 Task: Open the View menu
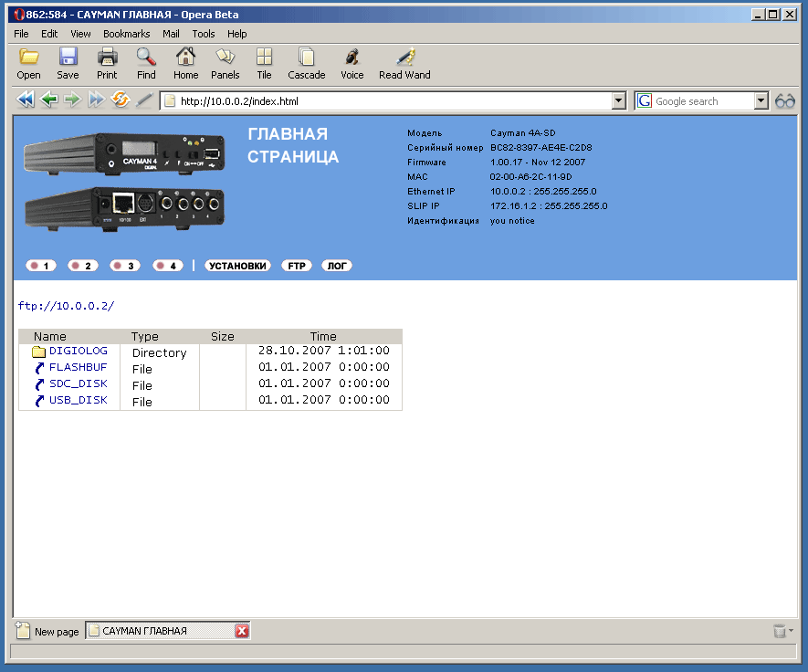point(80,34)
